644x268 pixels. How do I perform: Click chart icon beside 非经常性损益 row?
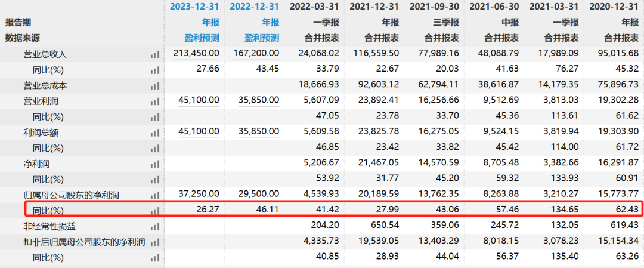[155, 226]
